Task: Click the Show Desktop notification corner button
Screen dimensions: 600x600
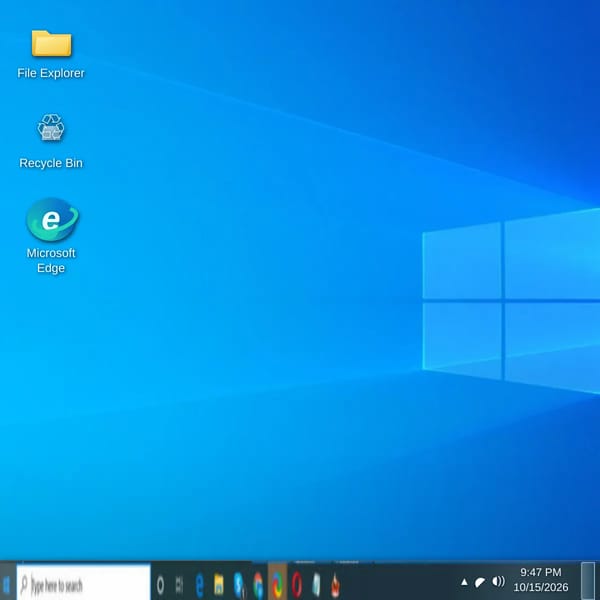Action: [x=588, y=581]
